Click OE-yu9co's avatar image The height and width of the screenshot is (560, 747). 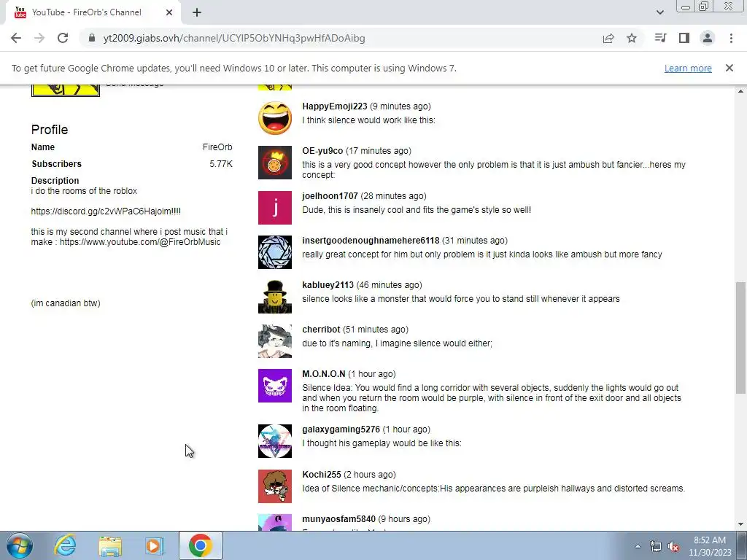275,163
